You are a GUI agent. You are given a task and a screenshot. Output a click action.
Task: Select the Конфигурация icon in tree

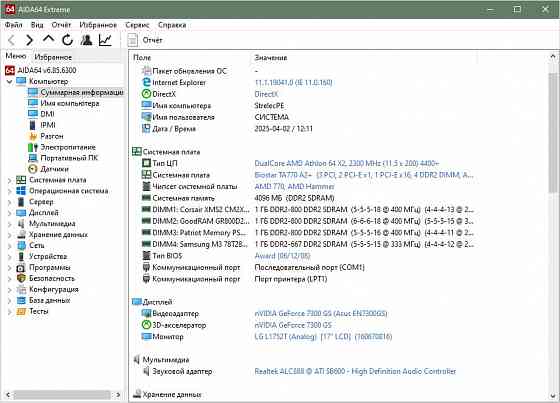pos(21,289)
